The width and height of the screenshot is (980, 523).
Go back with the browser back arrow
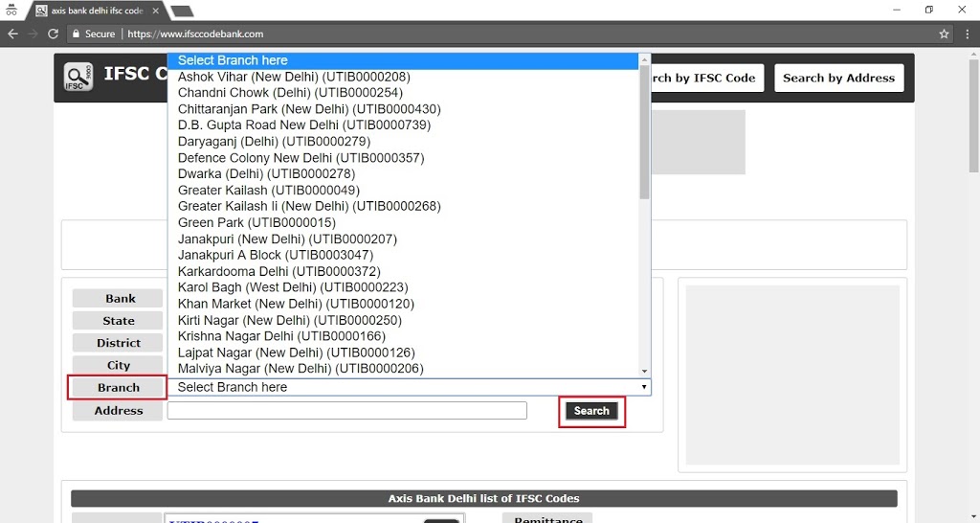click(12, 34)
